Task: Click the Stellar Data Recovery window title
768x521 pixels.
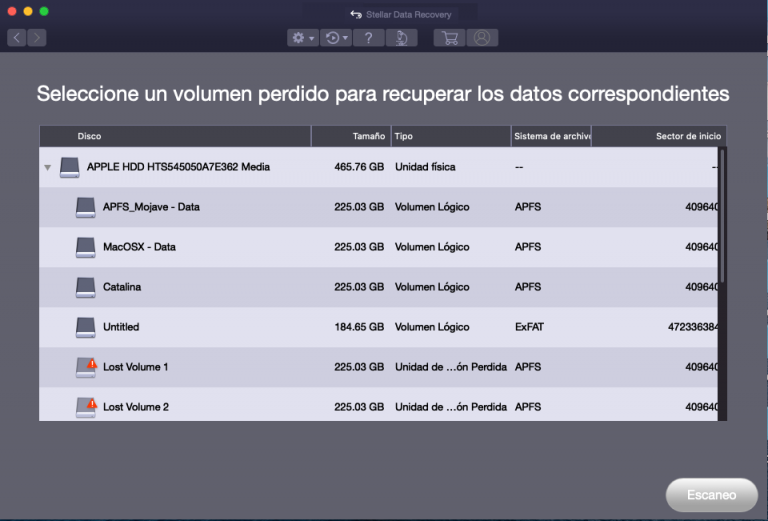Action: coord(408,15)
